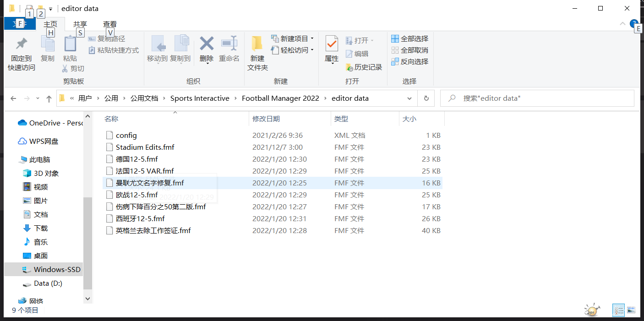Expand the New Item (新建项目) dropdown
The height and width of the screenshot is (321, 644).
(312, 38)
